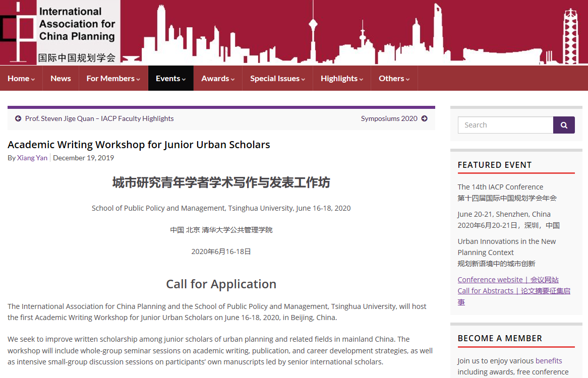Click the FEATURED EVENT heading
This screenshot has width=588, height=378.
click(495, 165)
